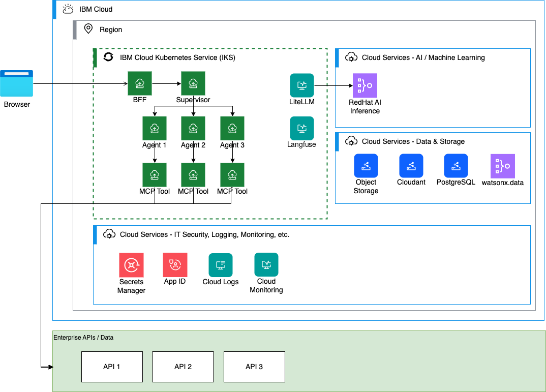Click the 'Object Storage' label
Screen dimensions: 546x392
366,186
